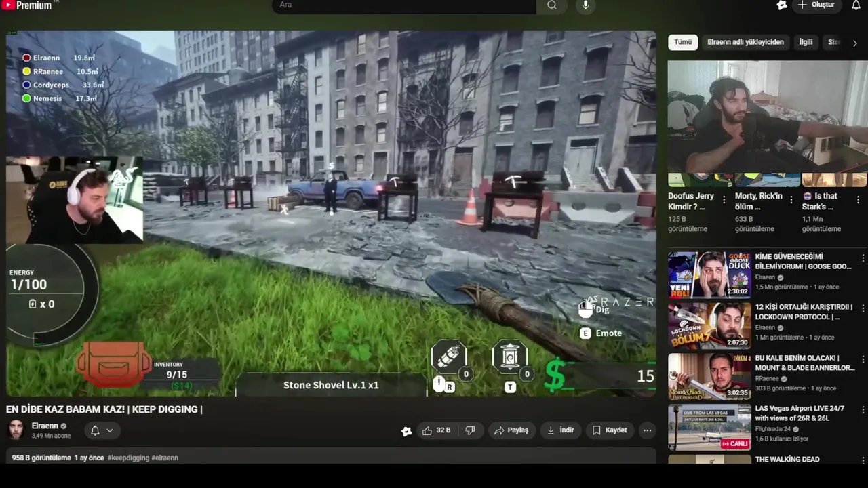This screenshot has width=868, height=488.
Task: Open the KİME GÜVENECEĞİMİ BİLEMİYORUM video title
Action: point(803,262)
